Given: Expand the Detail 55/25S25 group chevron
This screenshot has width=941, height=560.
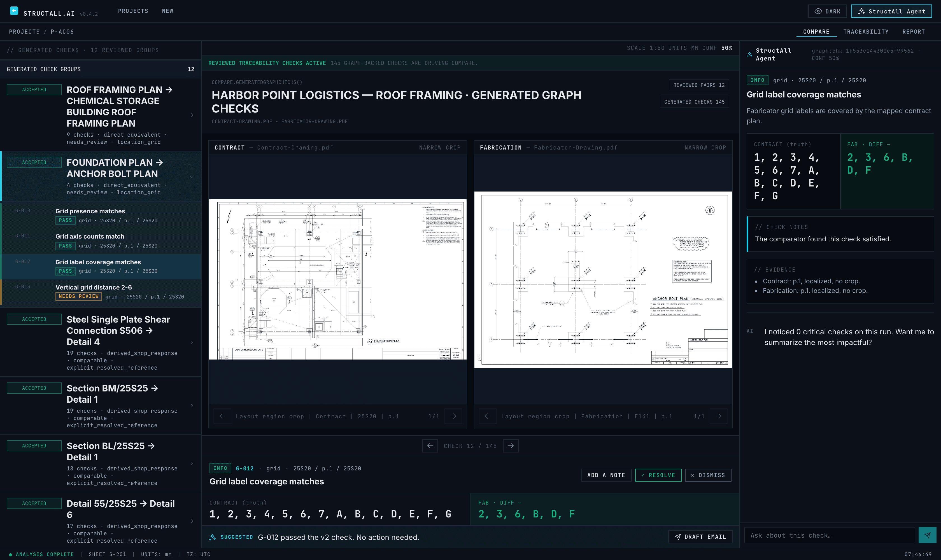Looking at the screenshot, I should coord(192,521).
